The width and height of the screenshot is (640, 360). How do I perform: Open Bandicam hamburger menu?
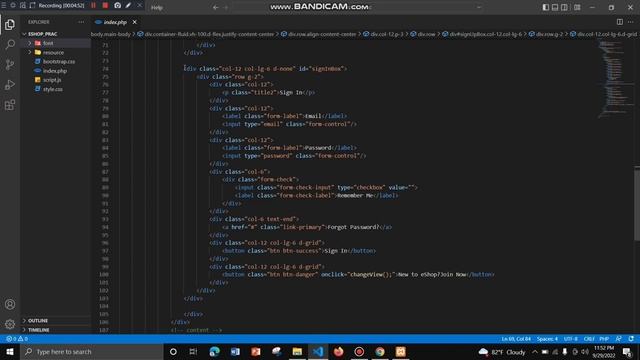point(4,6)
